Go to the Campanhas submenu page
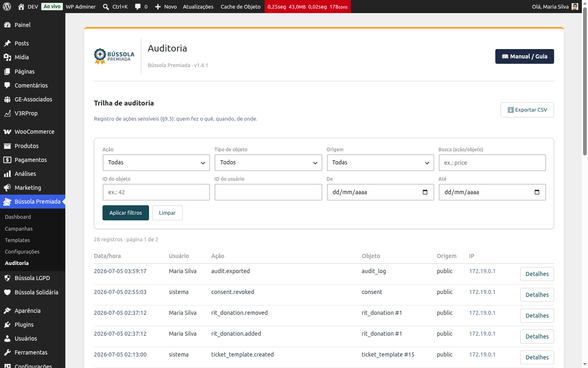 coord(19,229)
